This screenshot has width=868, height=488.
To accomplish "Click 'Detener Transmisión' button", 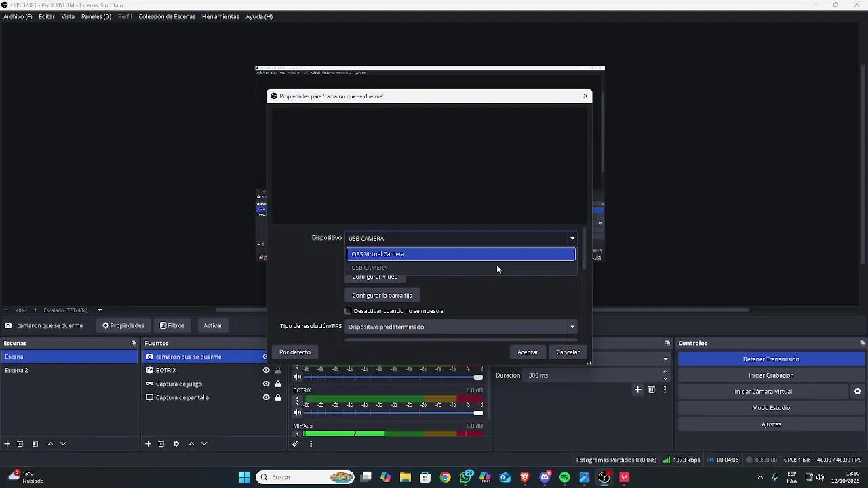I will (x=771, y=359).
